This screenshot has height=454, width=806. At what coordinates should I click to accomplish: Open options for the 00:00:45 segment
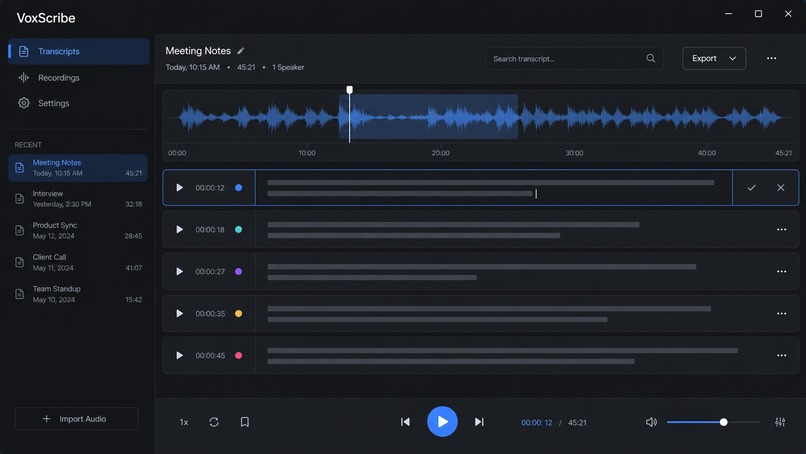(x=781, y=355)
